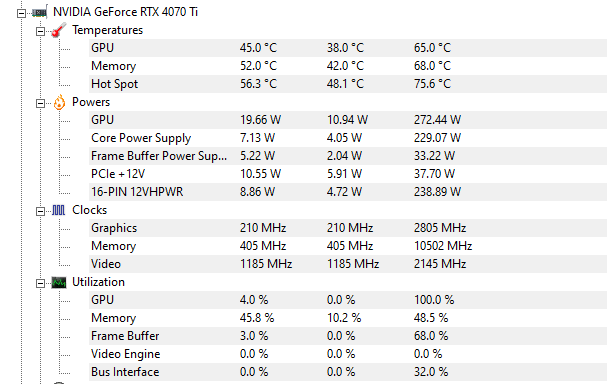This screenshot has height=384, width=607.
Task: Click the 1185 MHz Video current value
Action: point(266,264)
